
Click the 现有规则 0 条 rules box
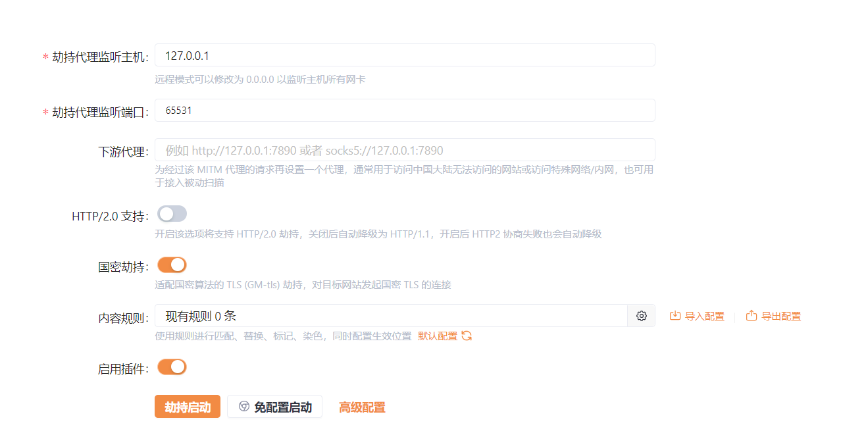point(391,316)
